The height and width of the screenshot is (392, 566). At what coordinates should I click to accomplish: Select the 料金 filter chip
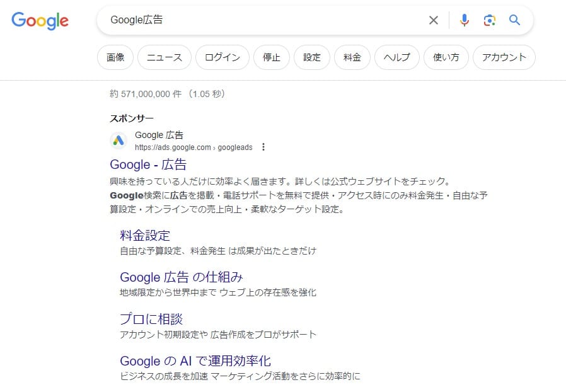click(352, 57)
